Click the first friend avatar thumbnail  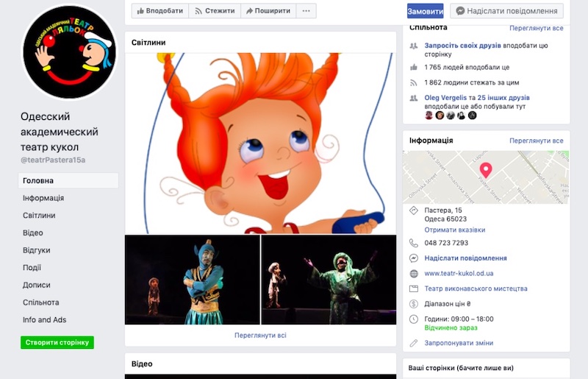(429, 116)
